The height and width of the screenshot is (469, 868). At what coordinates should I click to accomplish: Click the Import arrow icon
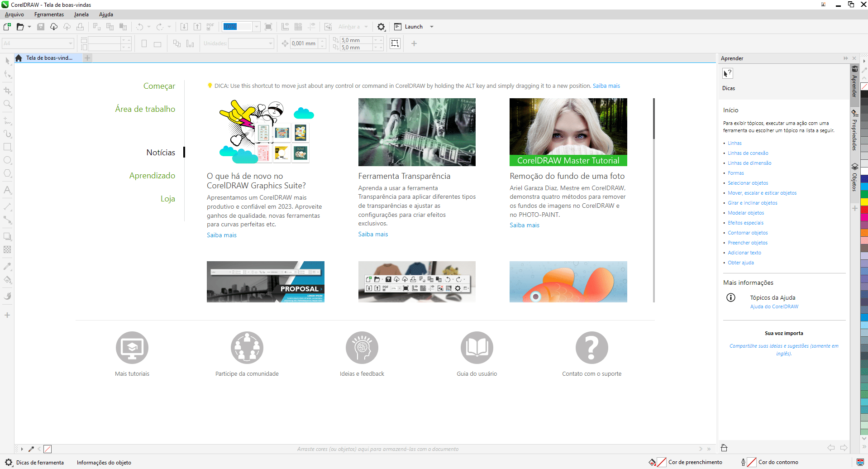click(x=184, y=27)
